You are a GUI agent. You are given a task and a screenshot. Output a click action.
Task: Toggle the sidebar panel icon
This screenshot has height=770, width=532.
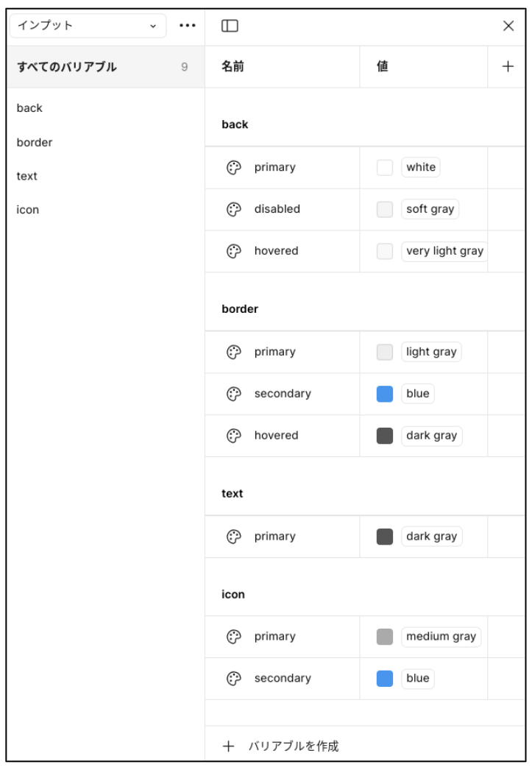pyautogui.click(x=230, y=26)
